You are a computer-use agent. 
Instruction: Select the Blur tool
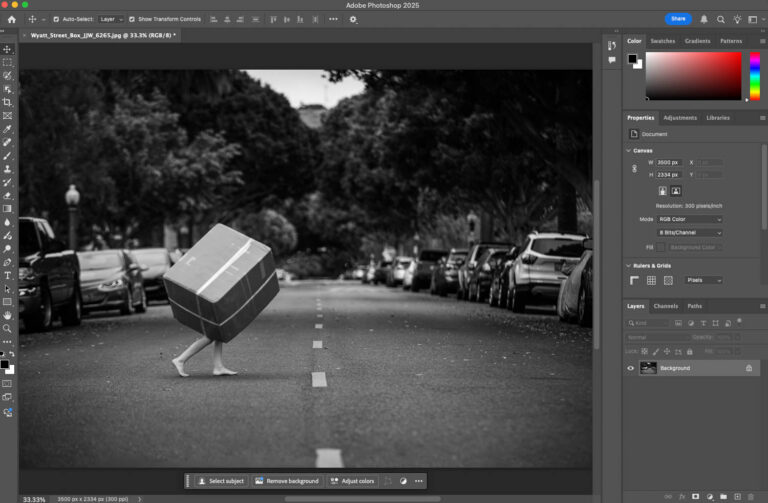[x=7, y=222]
